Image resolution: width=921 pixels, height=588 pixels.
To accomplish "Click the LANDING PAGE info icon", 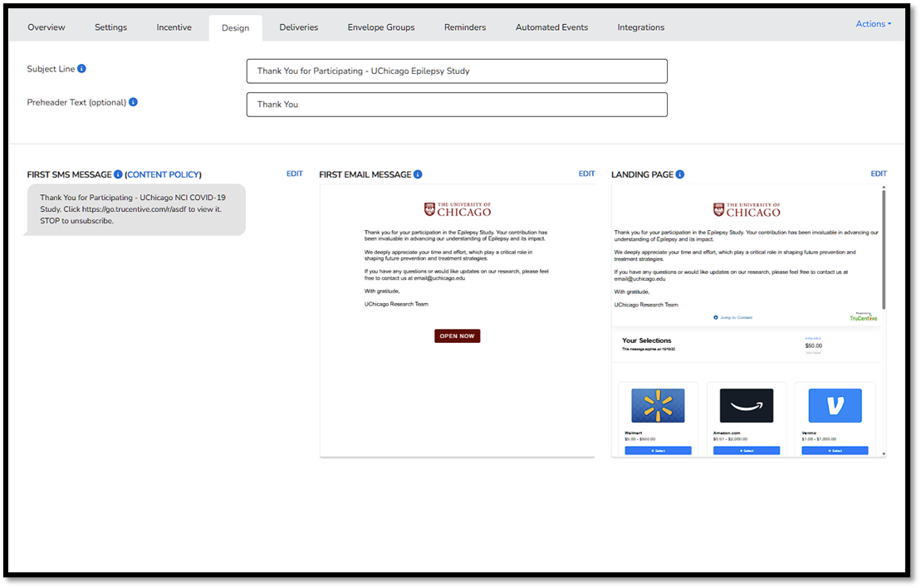I will pyautogui.click(x=680, y=174).
